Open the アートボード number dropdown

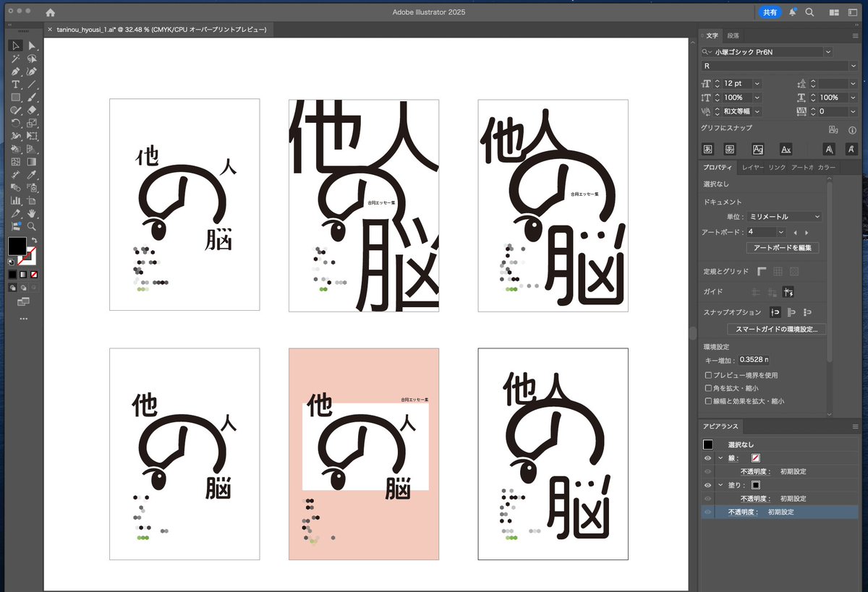click(x=780, y=232)
